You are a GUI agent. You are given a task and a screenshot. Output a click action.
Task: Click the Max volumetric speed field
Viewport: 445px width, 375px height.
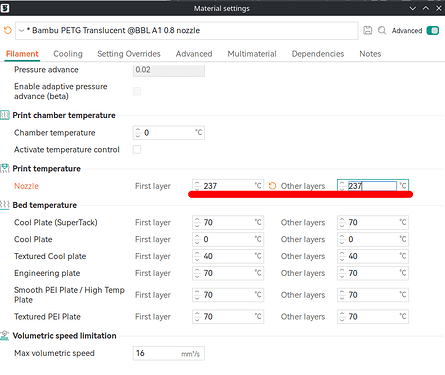(x=169, y=353)
